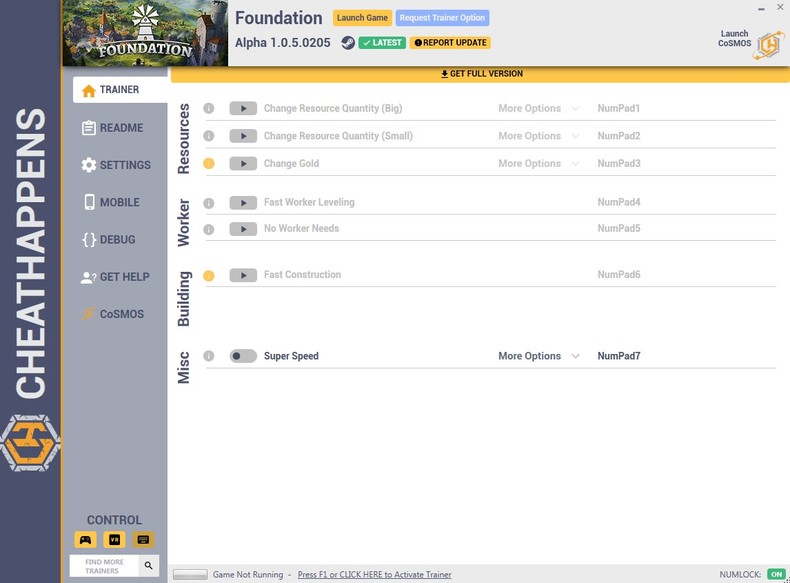Viewport: 790px width, 583px height.
Task: Click the search magnifier icon for trainers
Action: click(149, 565)
